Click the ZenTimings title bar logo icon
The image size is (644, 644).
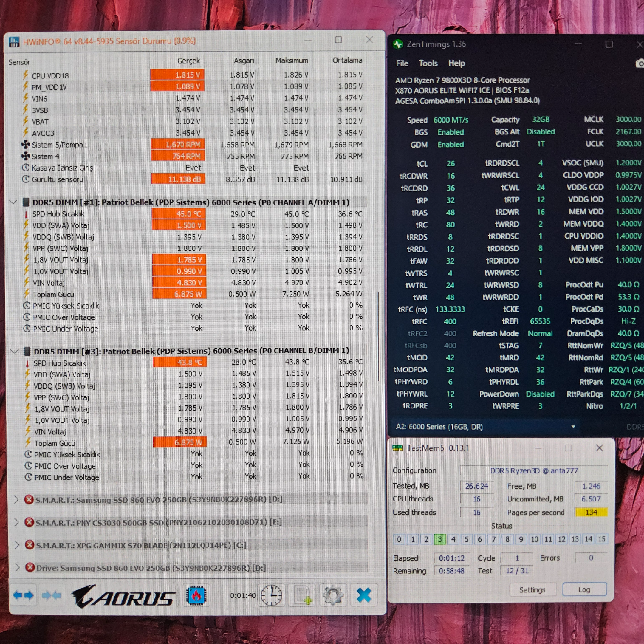tap(398, 44)
